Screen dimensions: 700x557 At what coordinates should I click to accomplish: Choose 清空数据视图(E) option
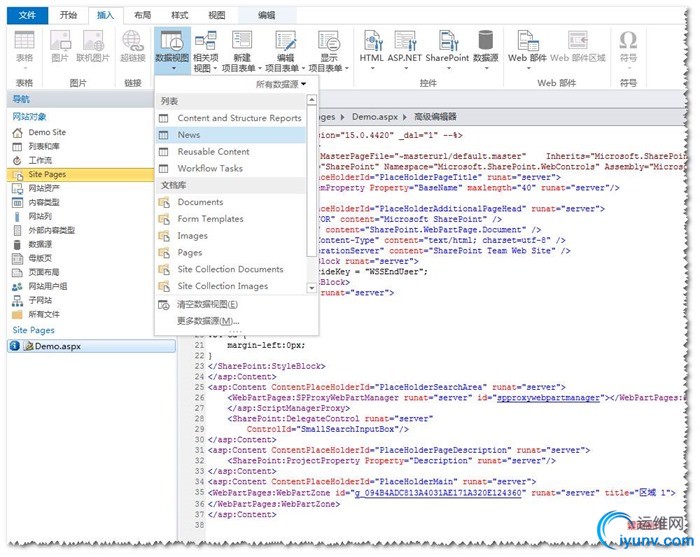[237, 305]
